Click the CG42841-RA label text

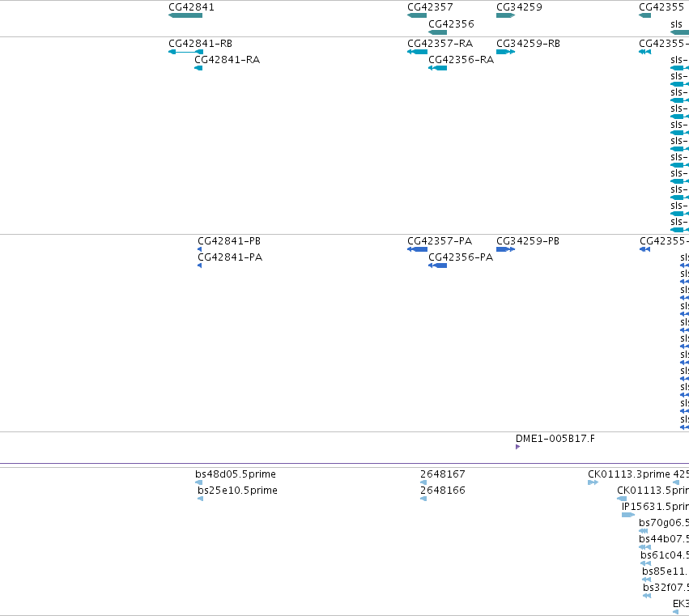(x=228, y=60)
